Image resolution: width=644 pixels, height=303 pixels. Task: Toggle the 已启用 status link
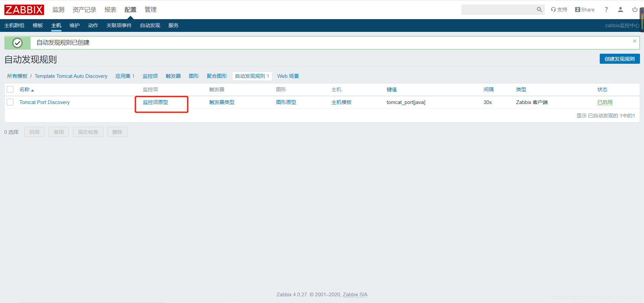click(605, 102)
